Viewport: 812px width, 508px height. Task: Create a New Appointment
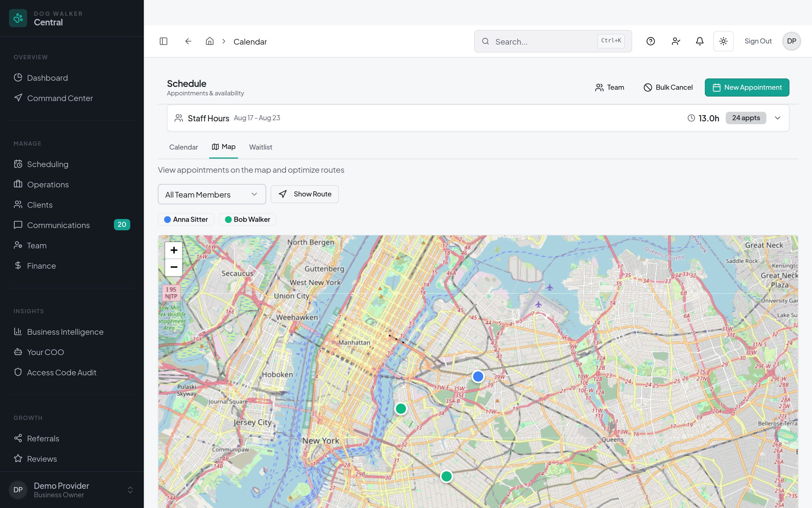pyautogui.click(x=747, y=87)
